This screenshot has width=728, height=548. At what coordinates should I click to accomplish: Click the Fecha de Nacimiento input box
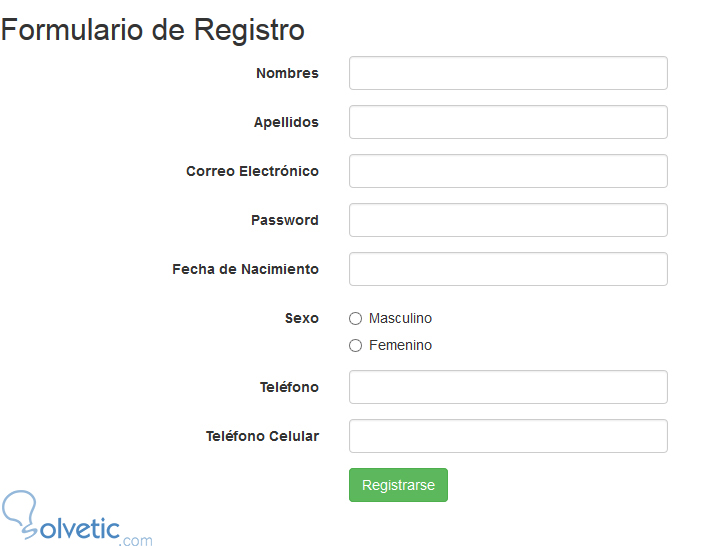point(508,269)
